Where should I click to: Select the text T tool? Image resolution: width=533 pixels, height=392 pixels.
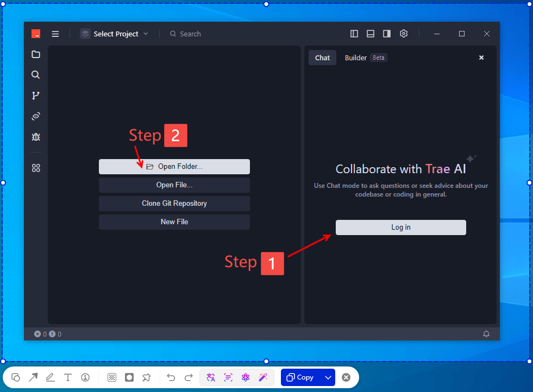pyautogui.click(x=68, y=377)
